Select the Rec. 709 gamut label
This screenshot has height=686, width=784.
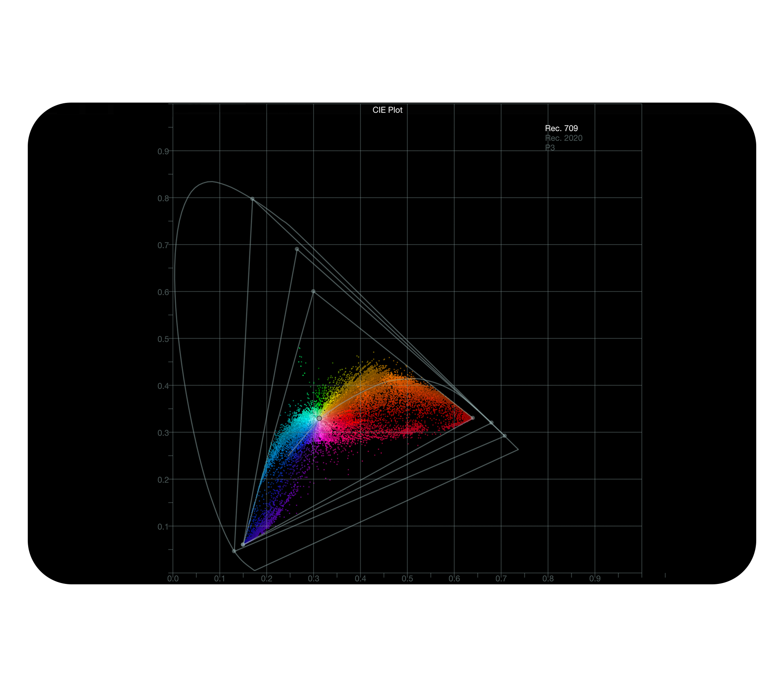[561, 128]
